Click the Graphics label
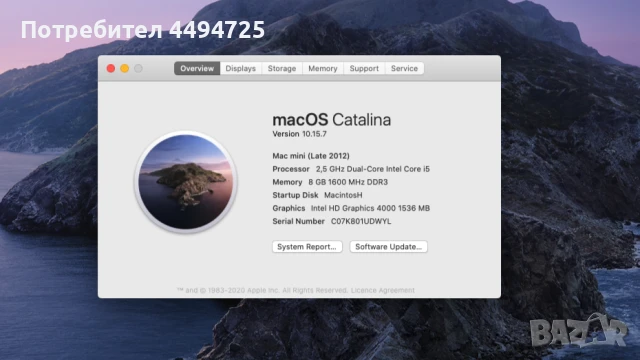Screen dimensions: 640x360 (289, 208)
